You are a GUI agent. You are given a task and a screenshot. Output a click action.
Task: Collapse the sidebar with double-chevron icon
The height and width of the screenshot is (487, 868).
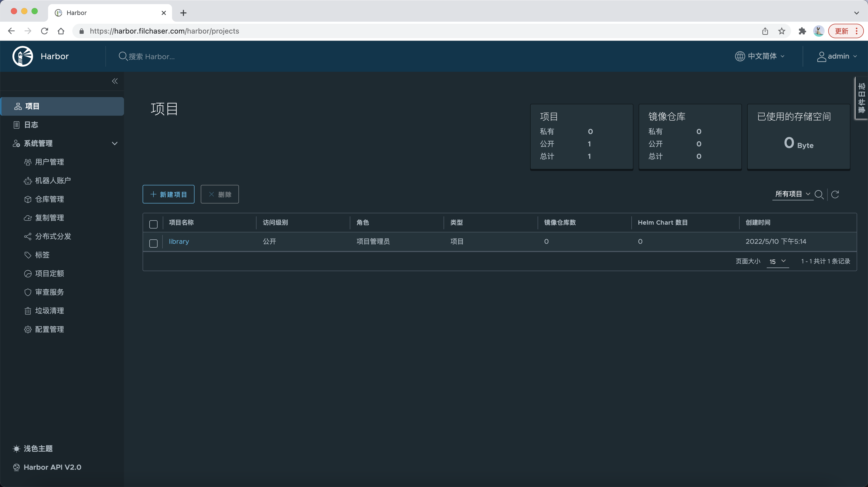tap(114, 81)
